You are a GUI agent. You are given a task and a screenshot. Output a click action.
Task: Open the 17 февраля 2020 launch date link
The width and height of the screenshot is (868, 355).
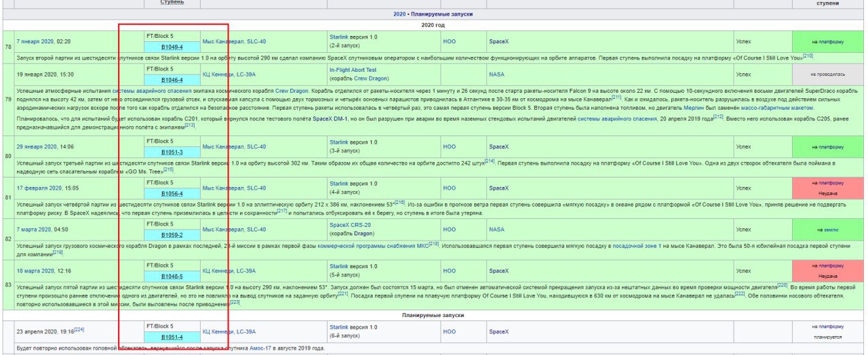(x=39, y=188)
